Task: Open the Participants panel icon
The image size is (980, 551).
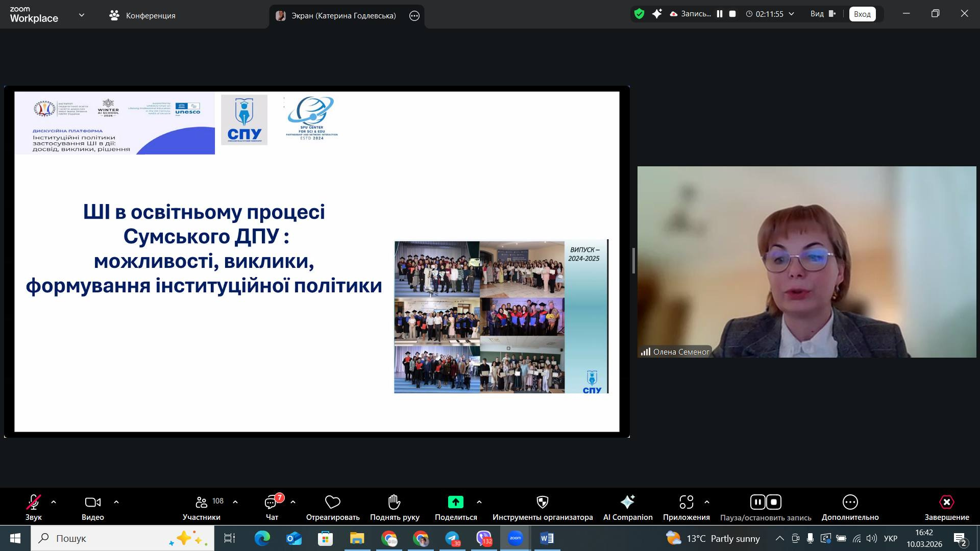Action: coord(202,502)
